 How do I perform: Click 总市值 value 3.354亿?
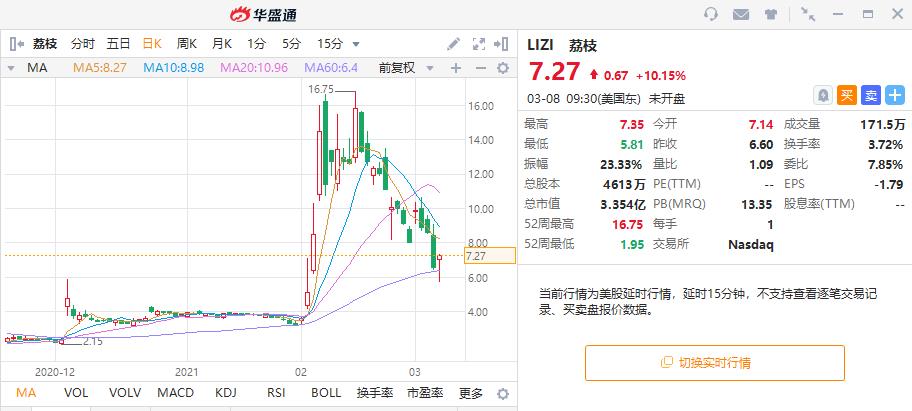[x=623, y=204]
